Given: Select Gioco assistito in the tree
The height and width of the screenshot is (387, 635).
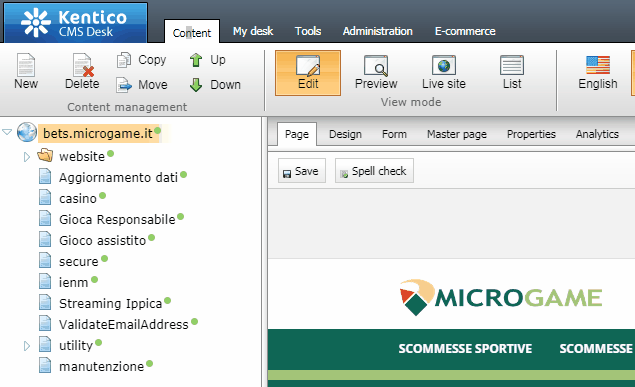Looking at the screenshot, I should [x=102, y=240].
